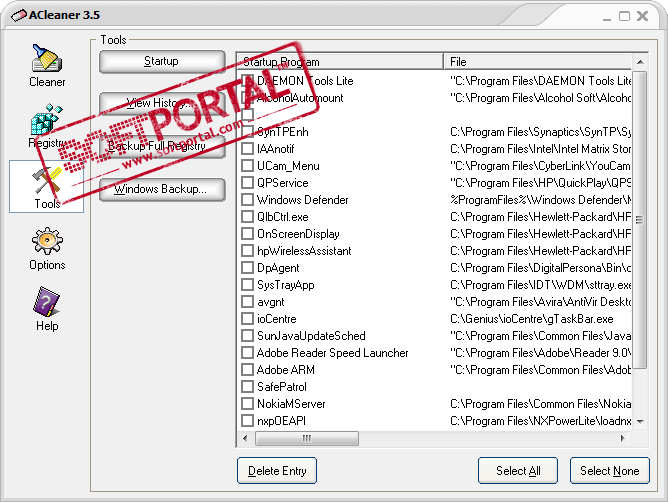Click the Backup Full Registry button
The width and height of the screenshot is (668, 502).
(x=162, y=147)
